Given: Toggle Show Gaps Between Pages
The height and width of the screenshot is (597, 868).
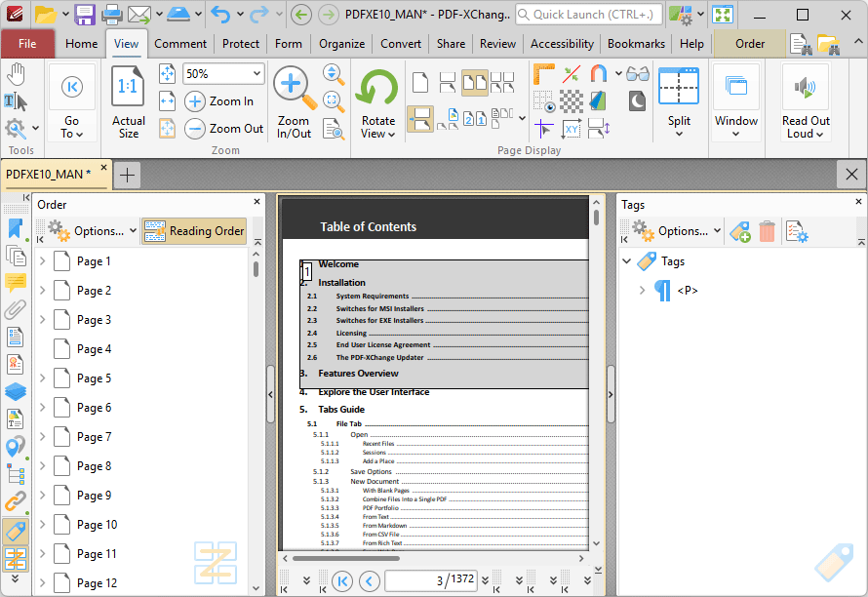Looking at the screenshot, I should click(420, 119).
